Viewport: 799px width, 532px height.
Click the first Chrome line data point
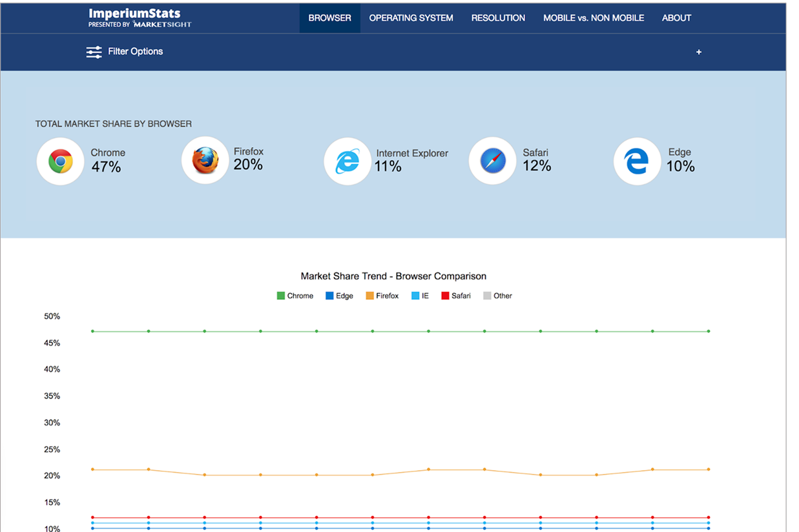92,331
